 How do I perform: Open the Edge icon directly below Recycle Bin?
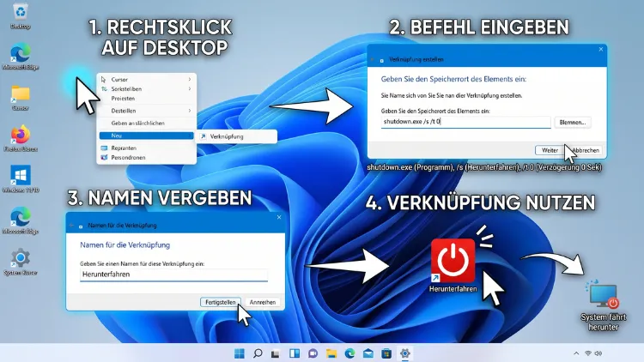click(20, 53)
